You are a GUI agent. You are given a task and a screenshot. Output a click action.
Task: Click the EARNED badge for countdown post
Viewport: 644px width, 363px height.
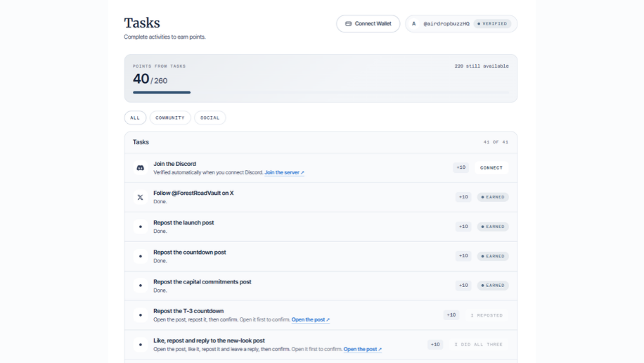(x=493, y=256)
